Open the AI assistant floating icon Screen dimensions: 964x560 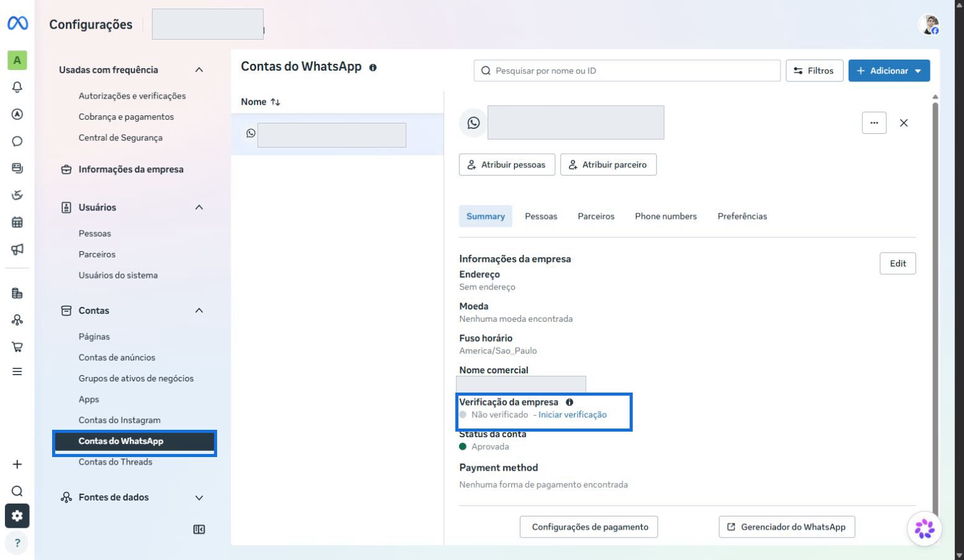point(924,529)
